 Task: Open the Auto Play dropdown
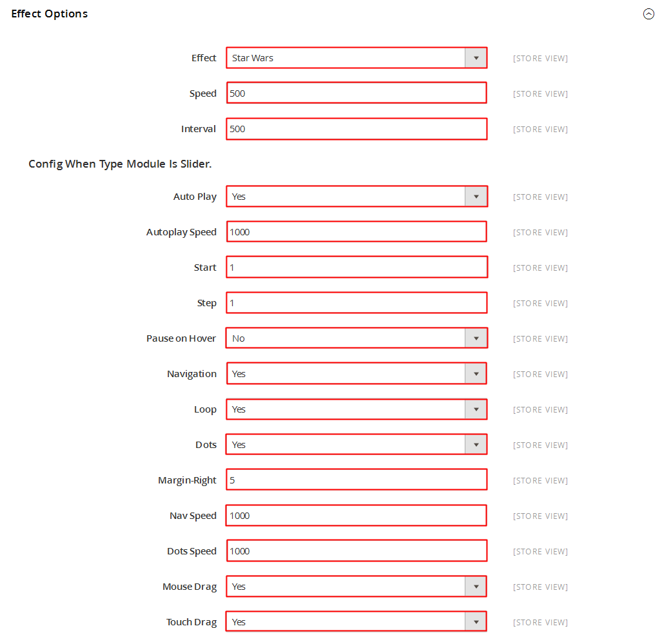click(x=356, y=197)
